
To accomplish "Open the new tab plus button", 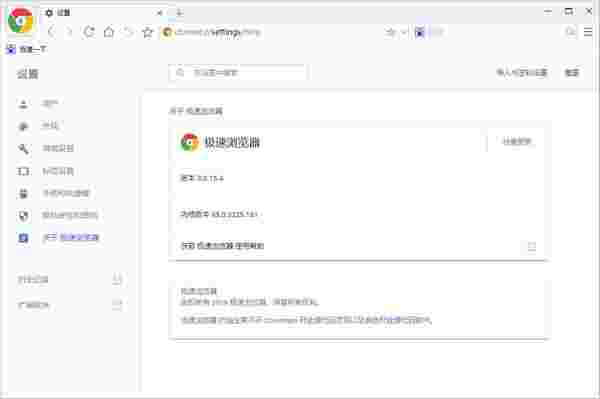I will click(x=179, y=13).
